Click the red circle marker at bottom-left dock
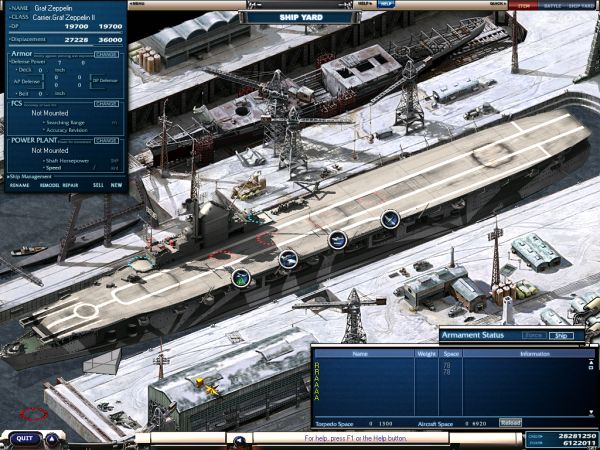Image resolution: width=600 pixels, height=450 pixels. click(x=34, y=414)
